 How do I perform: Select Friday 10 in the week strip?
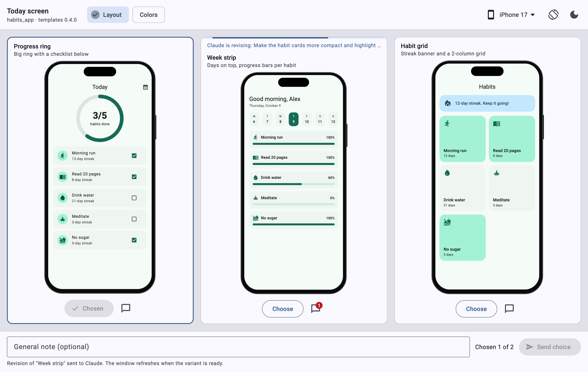(x=307, y=119)
